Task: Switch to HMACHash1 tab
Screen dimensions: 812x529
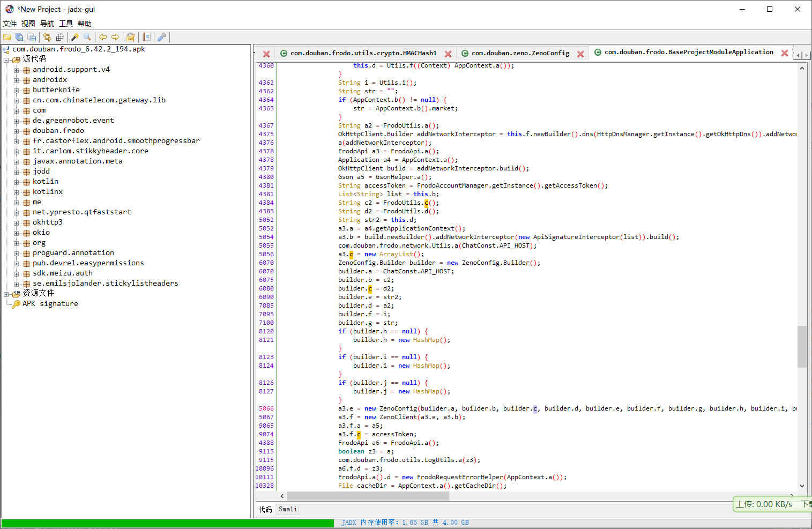Action: pyautogui.click(x=363, y=53)
